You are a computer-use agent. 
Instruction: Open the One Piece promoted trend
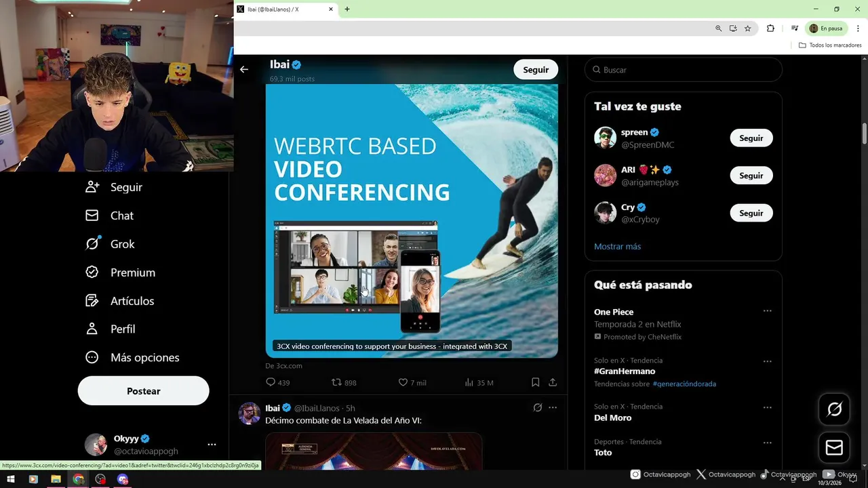[x=614, y=312]
